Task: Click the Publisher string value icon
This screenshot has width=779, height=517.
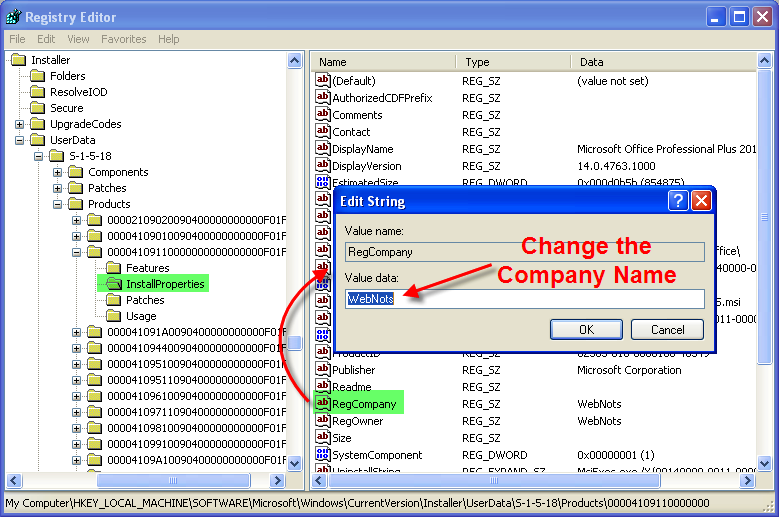Action: point(323,369)
